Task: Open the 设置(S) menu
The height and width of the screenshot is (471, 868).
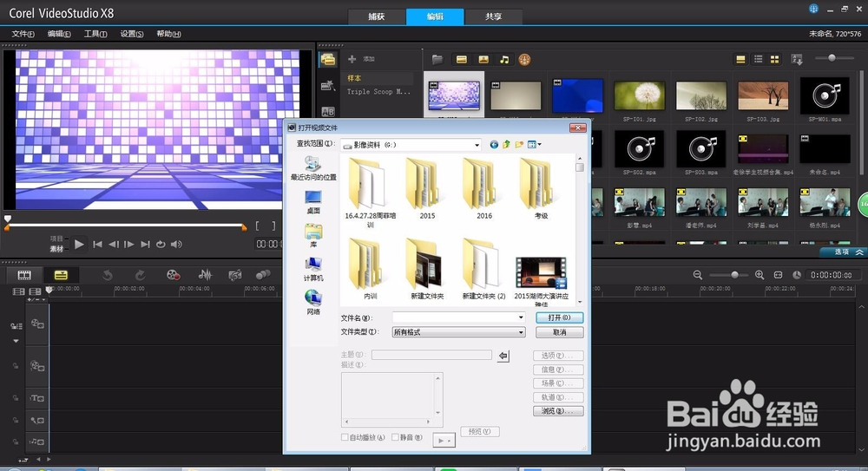Action: [x=132, y=34]
